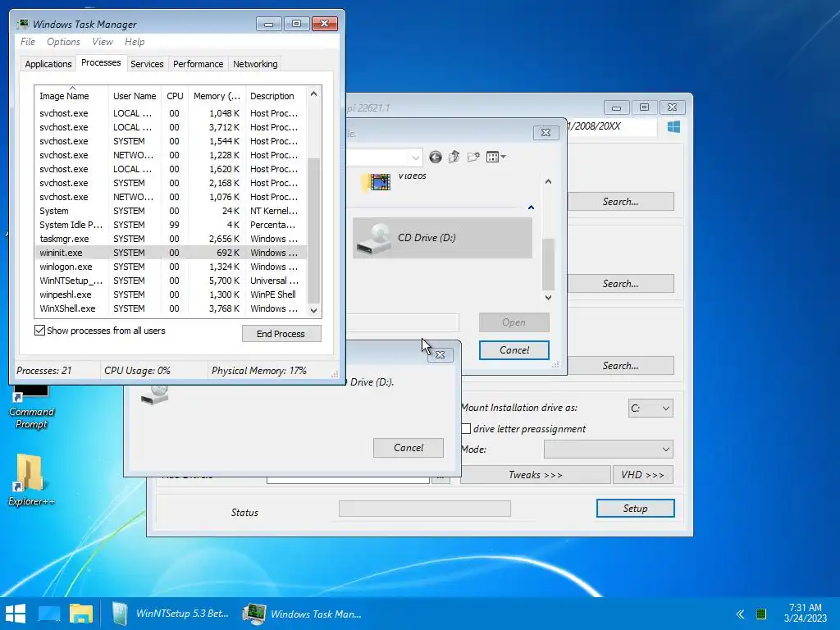The image size is (840, 630).
Task: Open the Options menu in Task Manager
Action: coord(63,42)
